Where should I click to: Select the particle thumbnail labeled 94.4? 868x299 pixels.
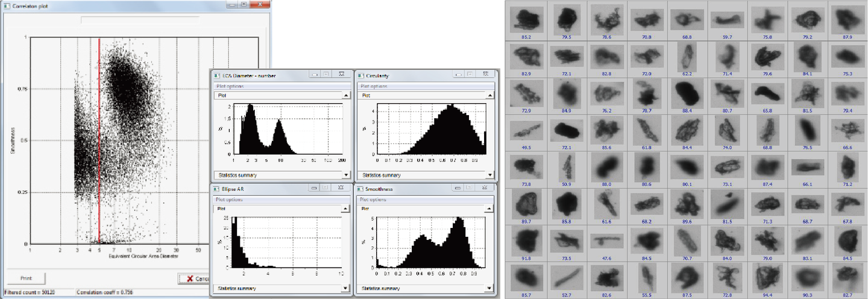point(767,279)
